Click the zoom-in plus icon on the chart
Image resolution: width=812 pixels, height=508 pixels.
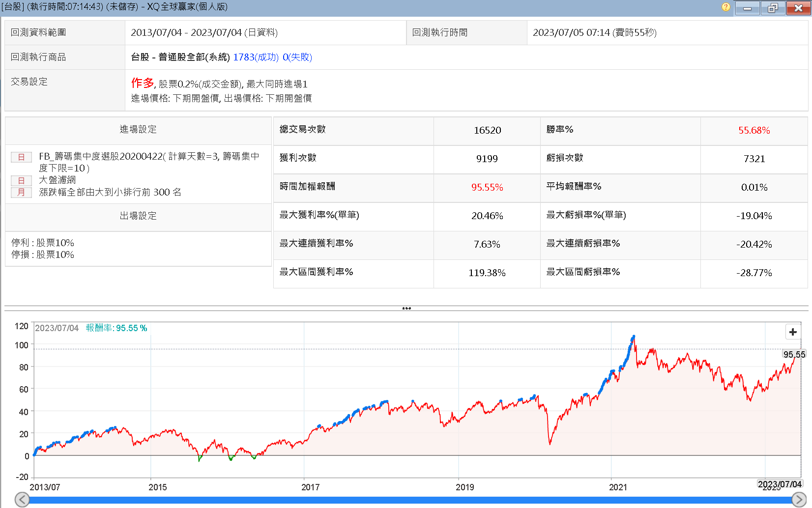click(793, 332)
